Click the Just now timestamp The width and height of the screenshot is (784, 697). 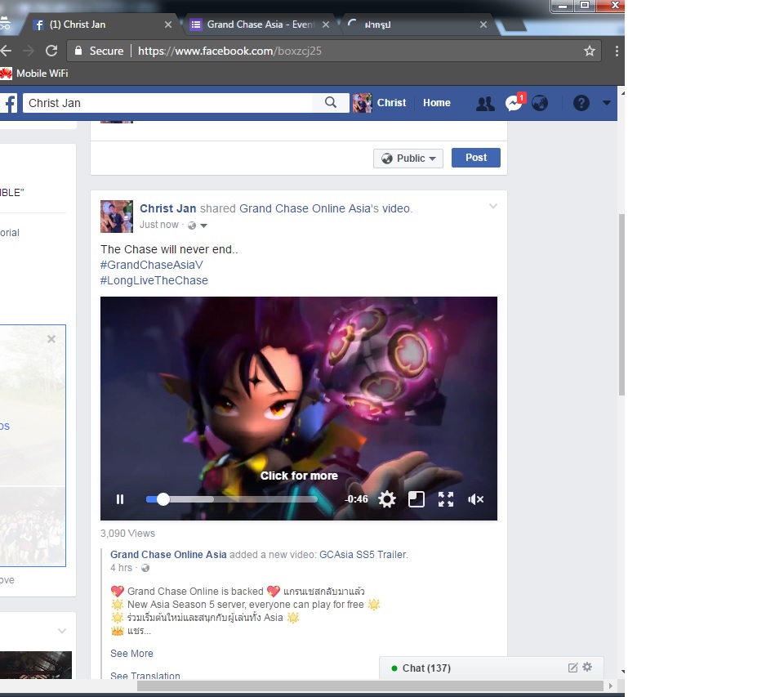[159, 225]
